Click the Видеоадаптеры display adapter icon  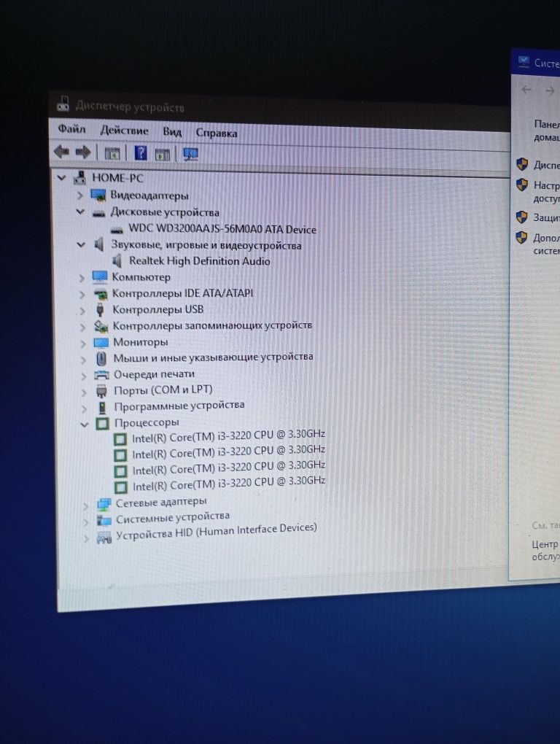point(98,195)
